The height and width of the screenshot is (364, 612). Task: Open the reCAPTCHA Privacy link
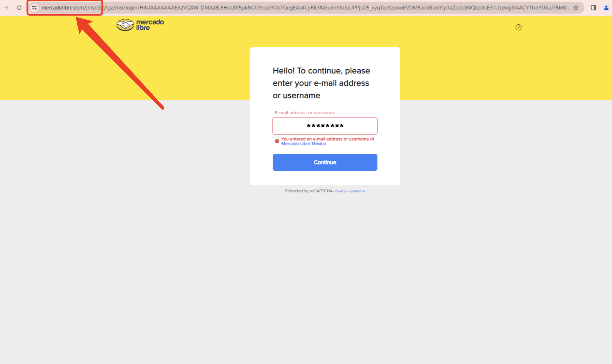tap(340, 191)
